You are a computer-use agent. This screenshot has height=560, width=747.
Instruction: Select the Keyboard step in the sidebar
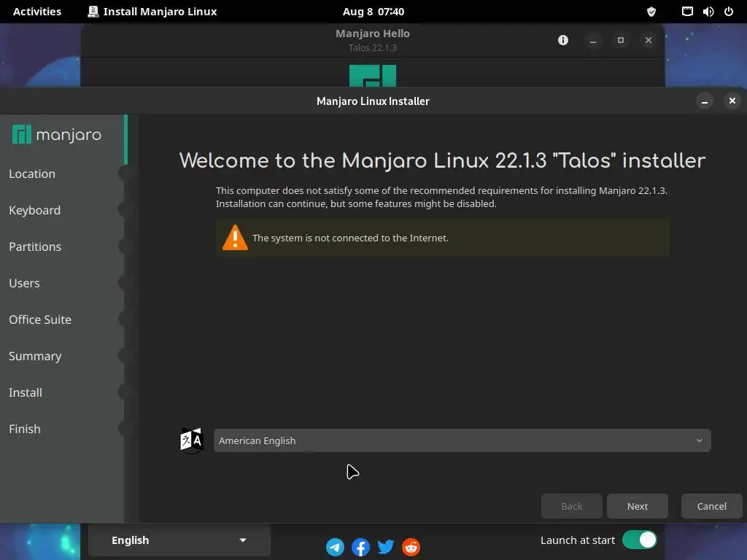pyautogui.click(x=34, y=210)
